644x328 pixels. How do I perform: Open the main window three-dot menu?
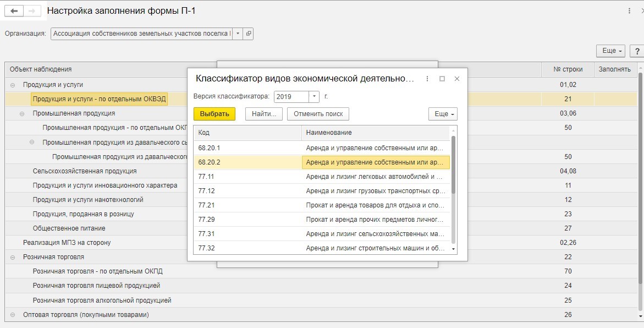coord(629,11)
